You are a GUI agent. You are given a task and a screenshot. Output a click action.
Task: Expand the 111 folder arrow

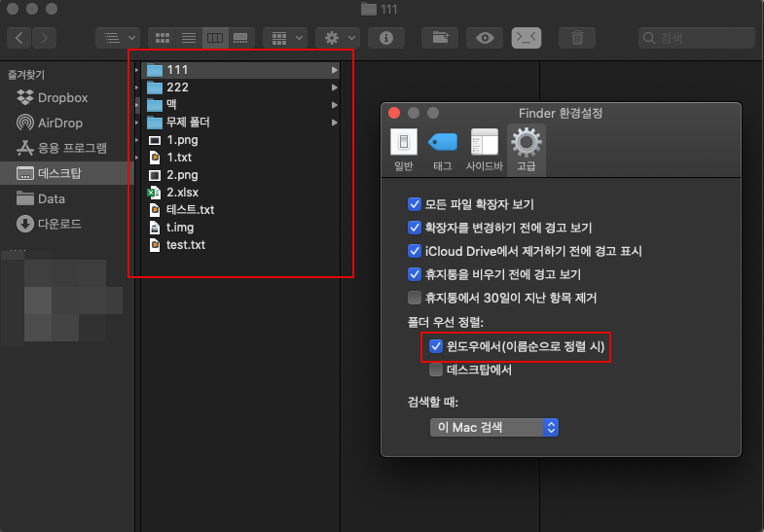(334, 70)
